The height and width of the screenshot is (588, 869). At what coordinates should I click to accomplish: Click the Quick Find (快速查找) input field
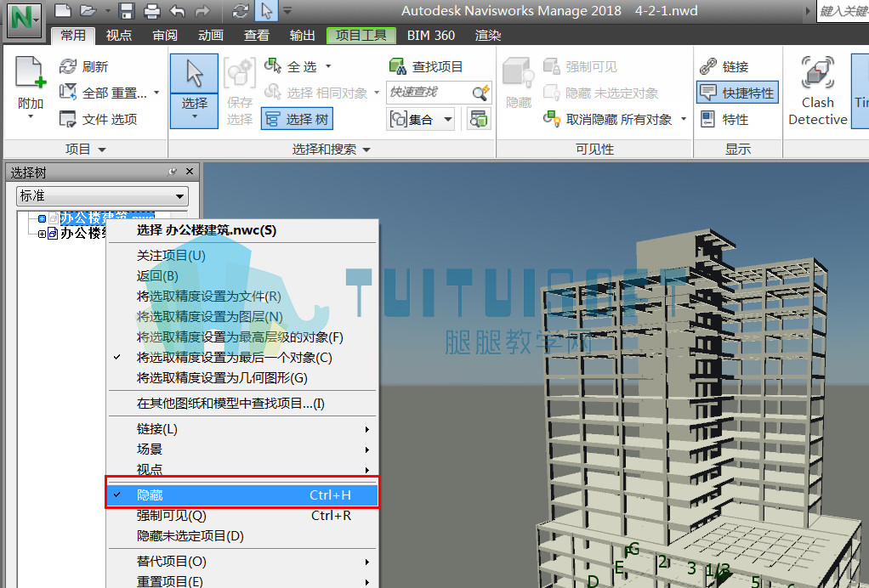(429, 92)
